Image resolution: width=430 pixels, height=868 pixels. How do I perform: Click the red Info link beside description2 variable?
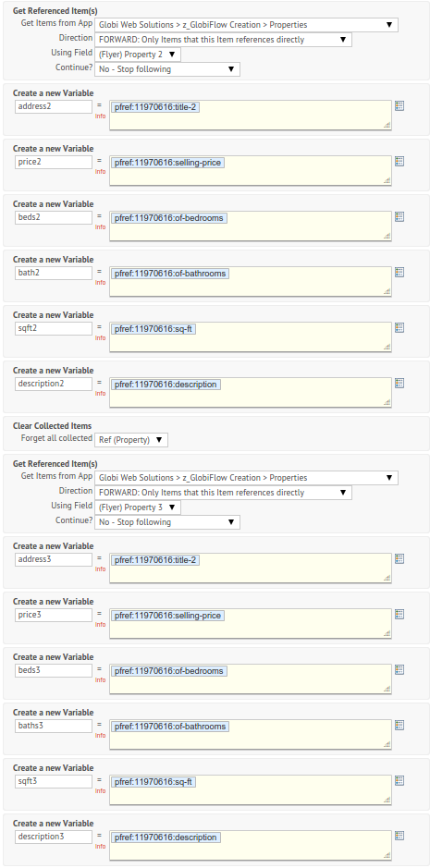pyautogui.click(x=100, y=394)
